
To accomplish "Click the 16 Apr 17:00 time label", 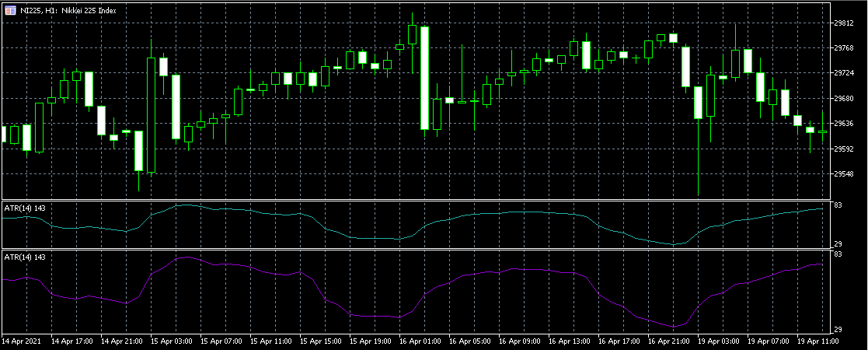I will click(x=618, y=341).
